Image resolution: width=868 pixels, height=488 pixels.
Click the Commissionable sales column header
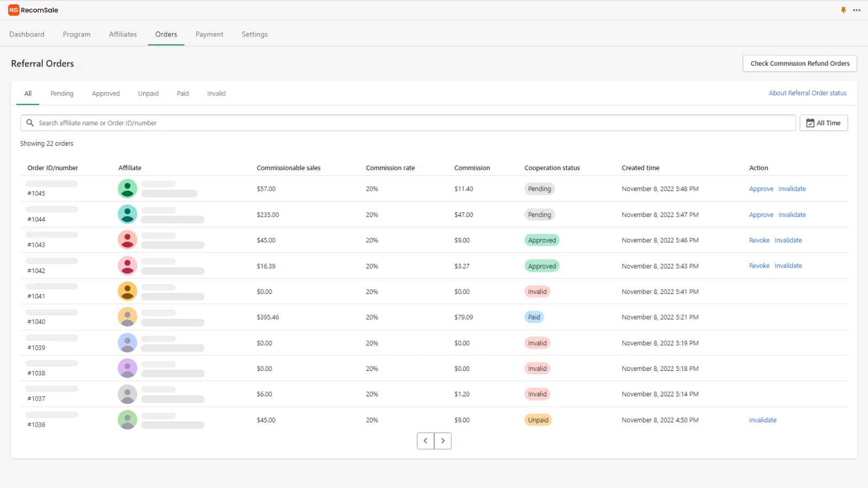tap(289, 168)
